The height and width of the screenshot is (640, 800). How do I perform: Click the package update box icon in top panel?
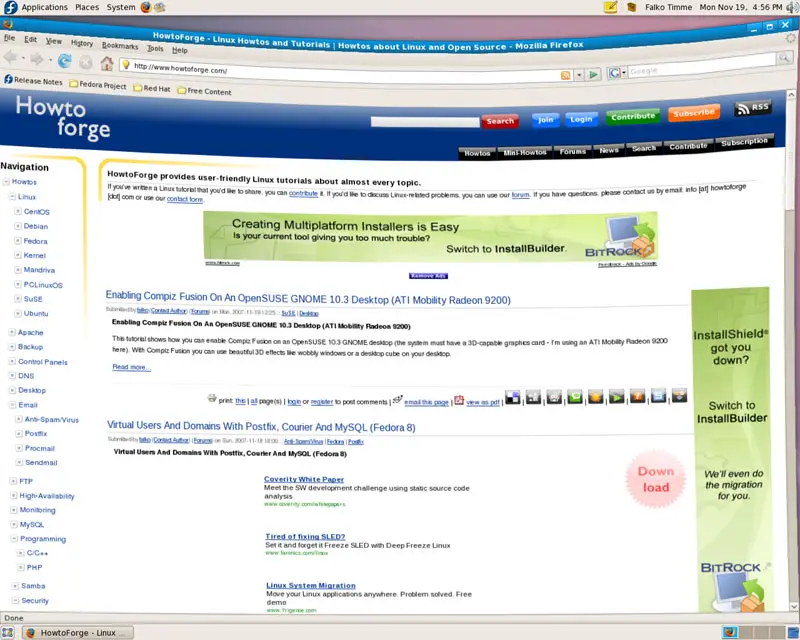[631, 7]
